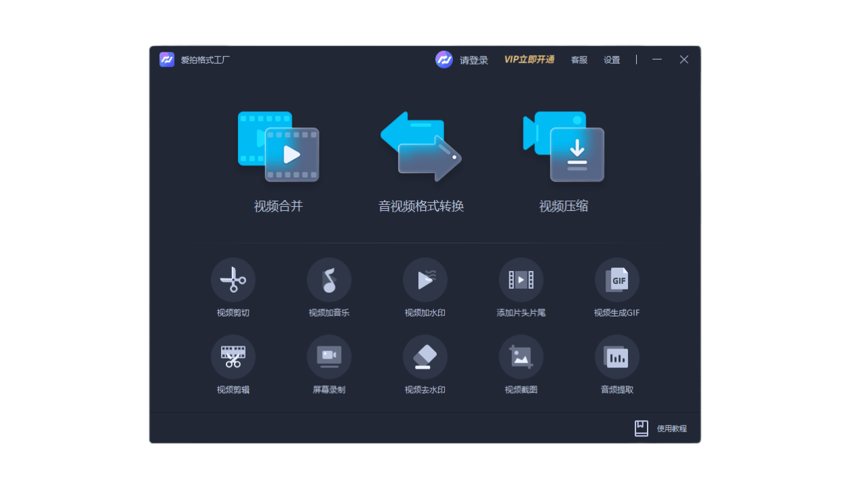Launch the 添加片头片尾 intro/outro tool
This screenshot has width=868, height=488.
point(521,287)
